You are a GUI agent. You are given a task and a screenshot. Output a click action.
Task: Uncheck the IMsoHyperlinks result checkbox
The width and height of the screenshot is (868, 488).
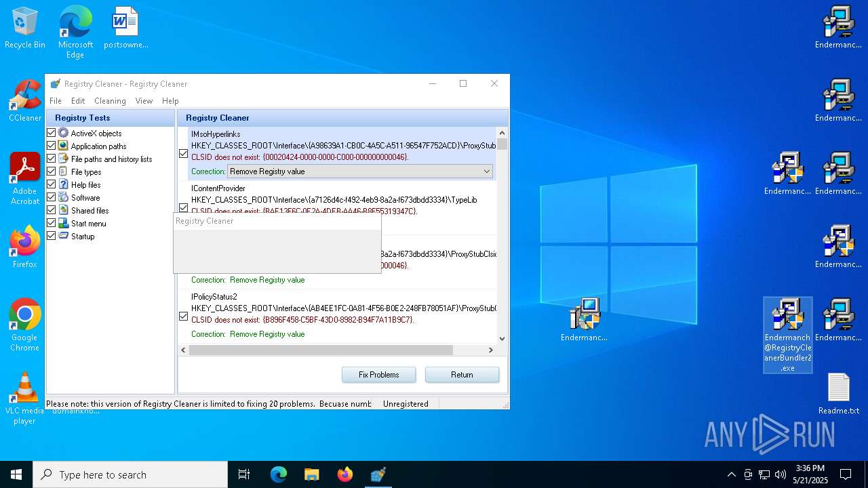(183, 154)
